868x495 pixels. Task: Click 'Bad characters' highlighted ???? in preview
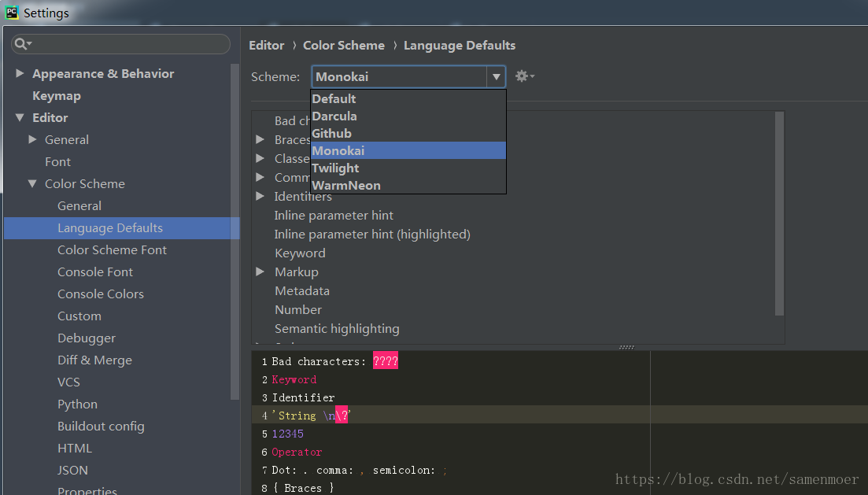click(x=386, y=361)
